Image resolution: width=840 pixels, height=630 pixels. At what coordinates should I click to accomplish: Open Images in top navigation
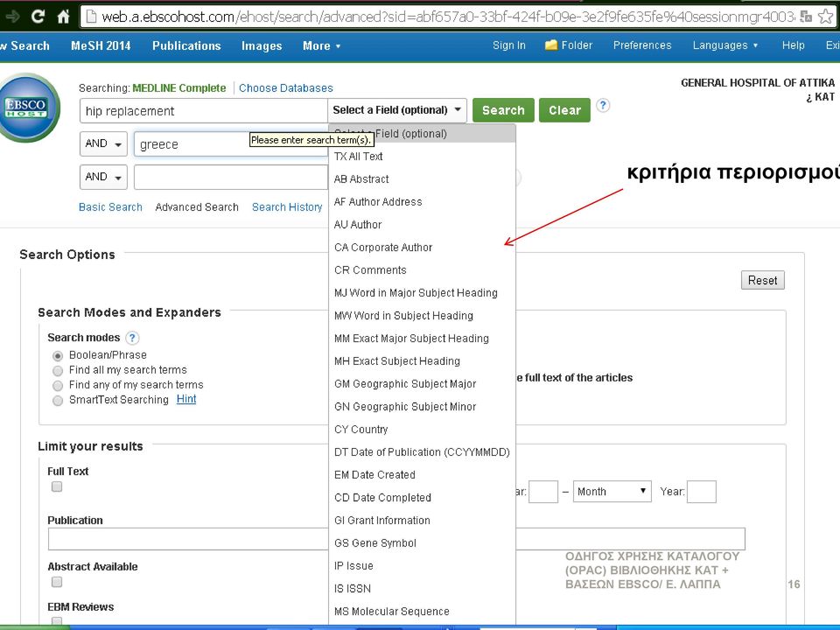262,46
